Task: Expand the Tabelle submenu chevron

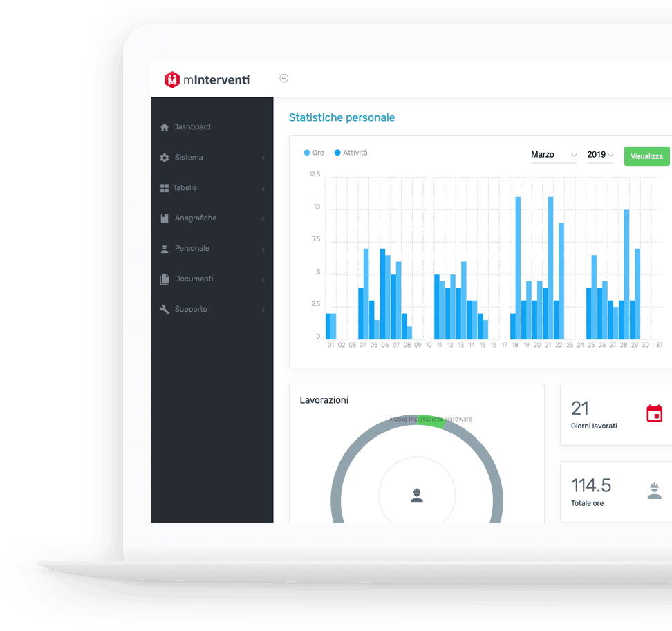Action: (x=263, y=189)
